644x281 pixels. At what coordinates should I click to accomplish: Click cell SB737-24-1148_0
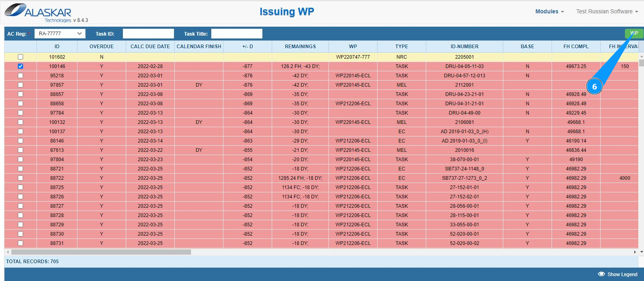465,169
